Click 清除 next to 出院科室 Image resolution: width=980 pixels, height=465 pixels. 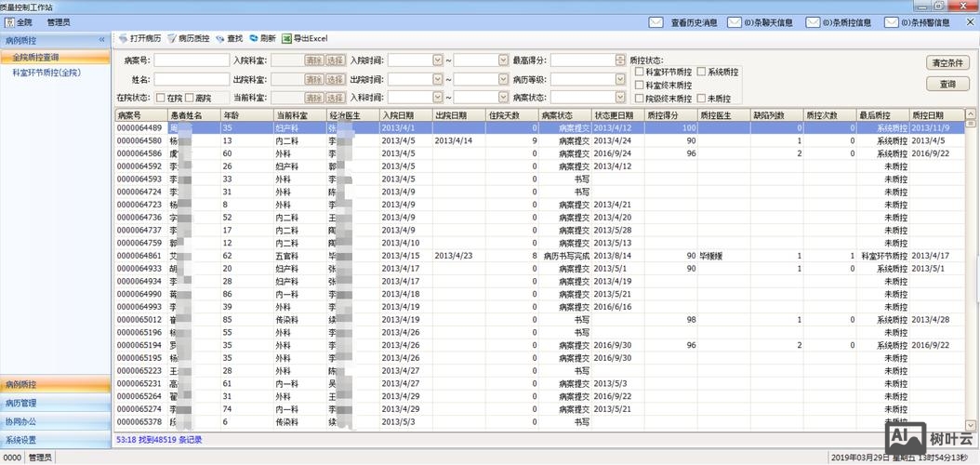pyautogui.click(x=313, y=79)
